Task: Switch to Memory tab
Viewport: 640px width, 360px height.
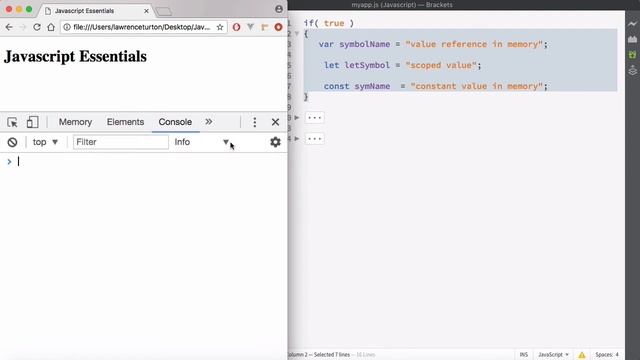Action: (x=75, y=122)
